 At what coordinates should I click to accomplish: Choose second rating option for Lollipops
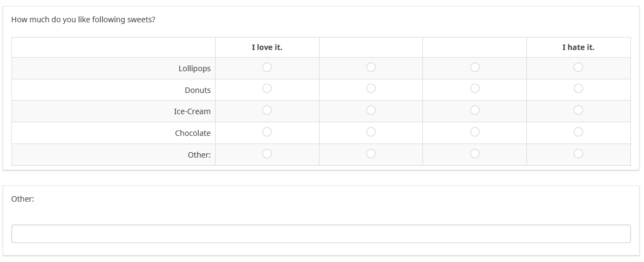coord(371,67)
